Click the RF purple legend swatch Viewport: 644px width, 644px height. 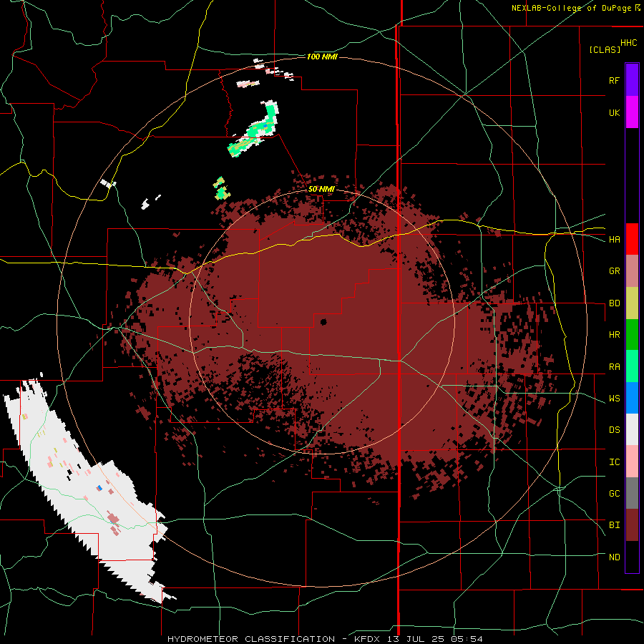click(x=632, y=80)
